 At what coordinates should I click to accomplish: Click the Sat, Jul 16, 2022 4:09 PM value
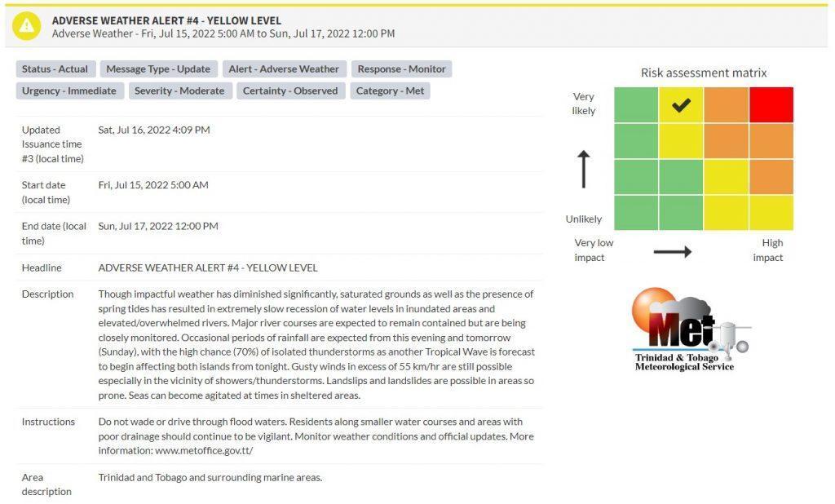pos(154,130)
